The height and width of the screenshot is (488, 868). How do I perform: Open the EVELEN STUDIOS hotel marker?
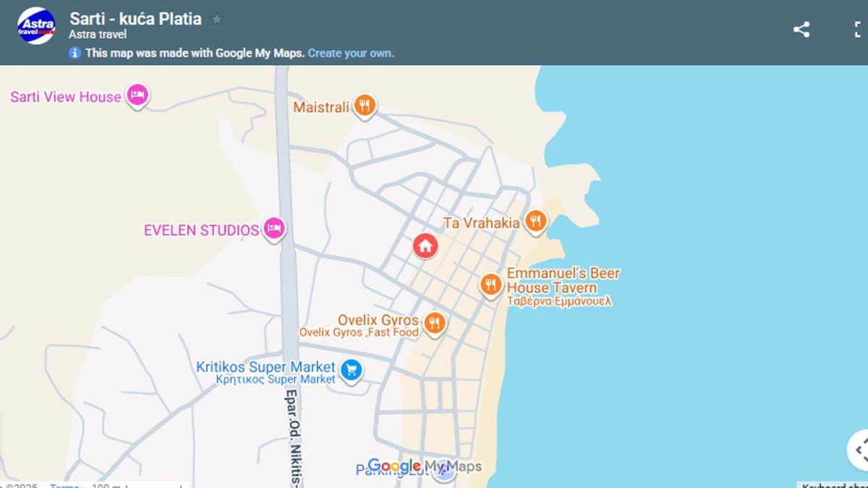273,228
